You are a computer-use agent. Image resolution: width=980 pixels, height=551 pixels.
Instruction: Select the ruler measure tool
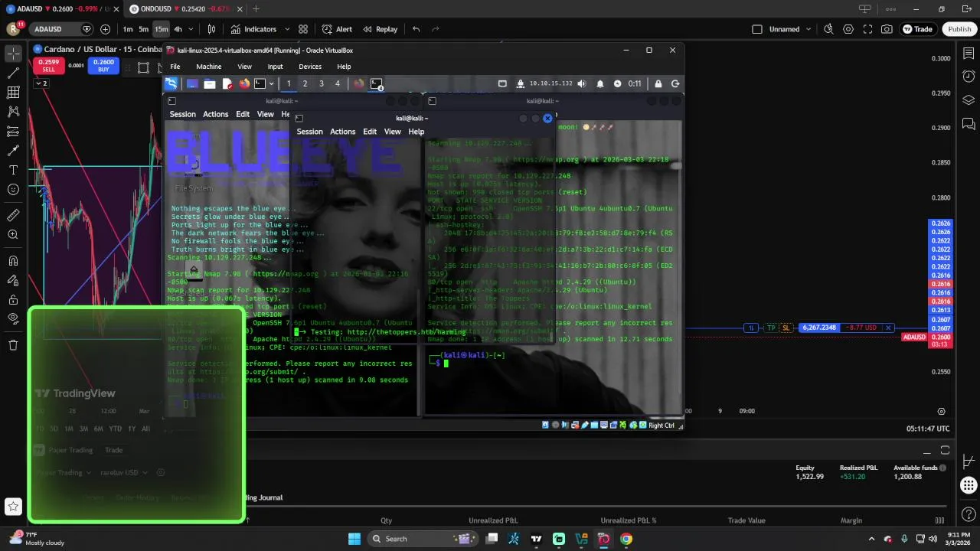pos(13,215)
